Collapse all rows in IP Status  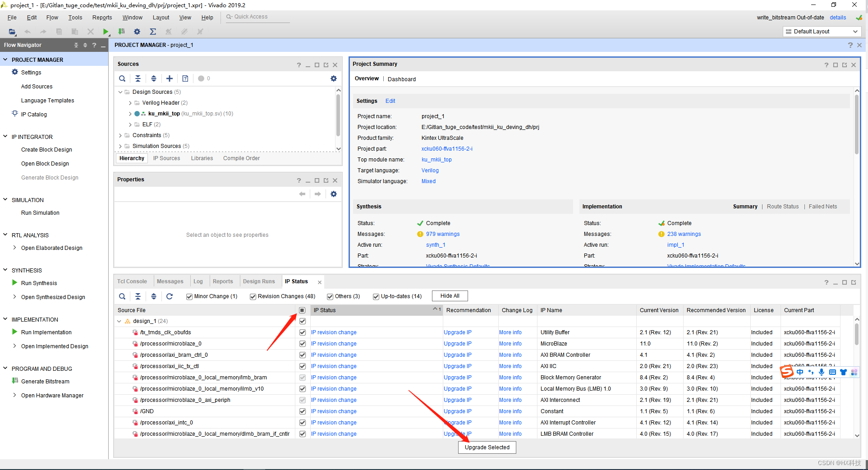pyautogui.click(x=138, y=296)
